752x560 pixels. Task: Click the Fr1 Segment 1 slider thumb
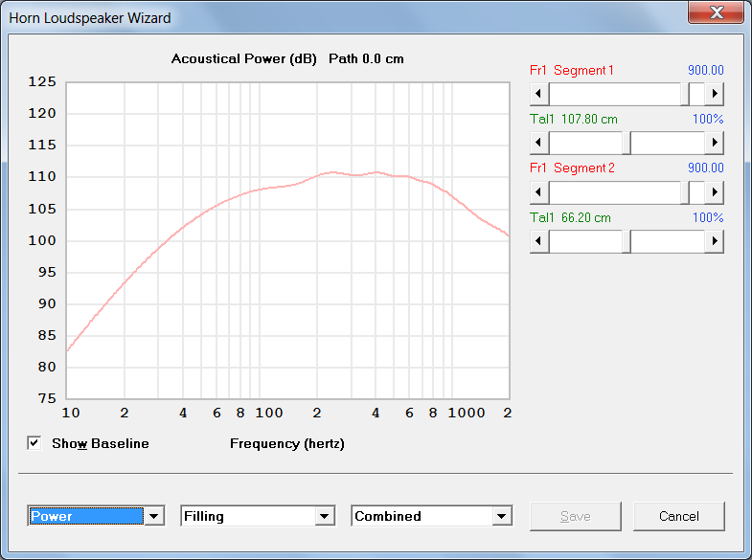coord(685,94)
